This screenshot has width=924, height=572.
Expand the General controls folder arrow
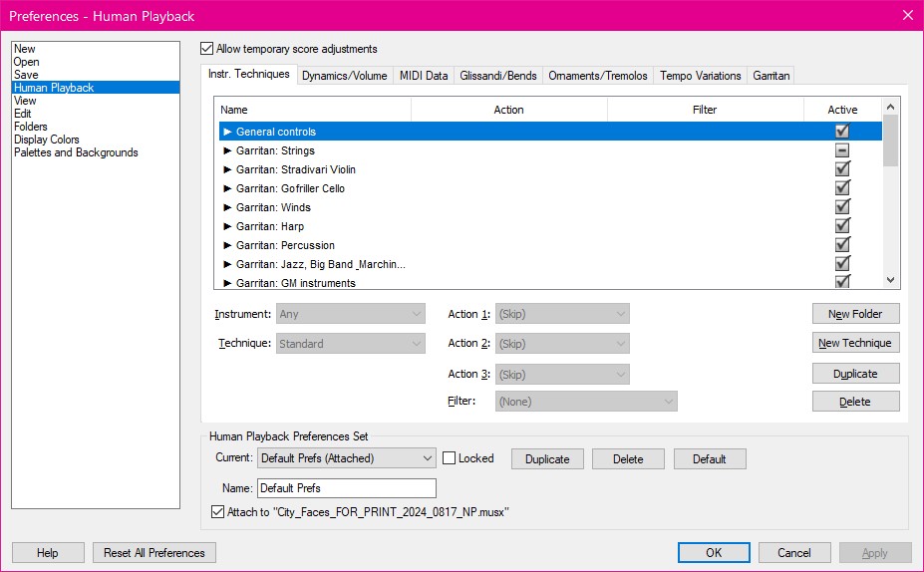point(227,132)
